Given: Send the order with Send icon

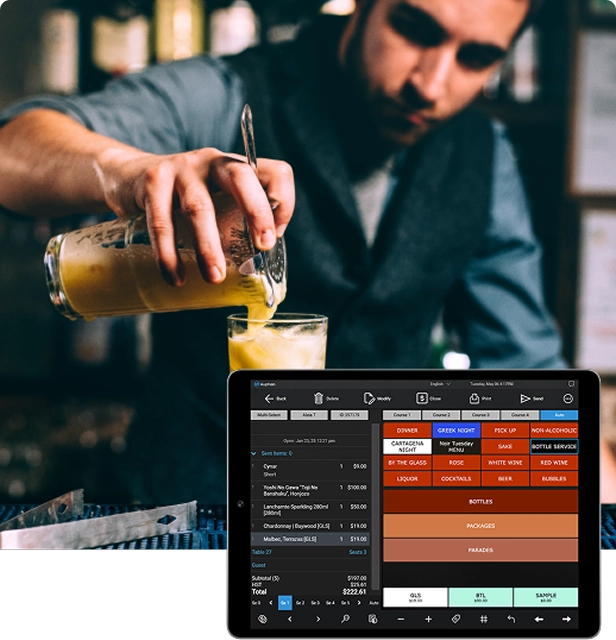Looking at the screenshot, I should (525, 398).
